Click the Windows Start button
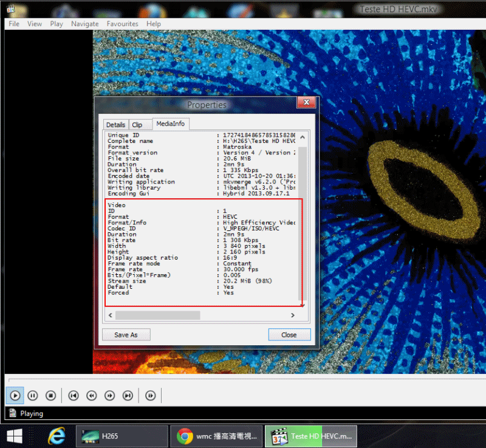Viewport: 486px width, 448px height. click(15, 436)
